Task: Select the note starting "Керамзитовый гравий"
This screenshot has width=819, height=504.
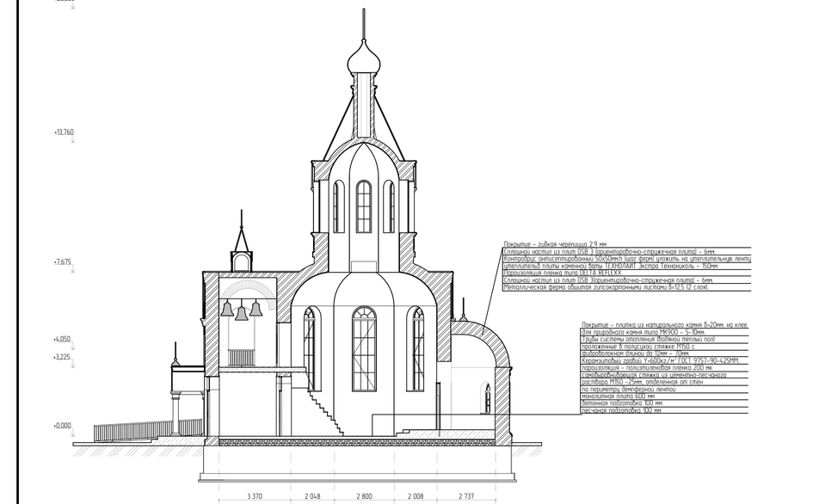Action: 660,361
